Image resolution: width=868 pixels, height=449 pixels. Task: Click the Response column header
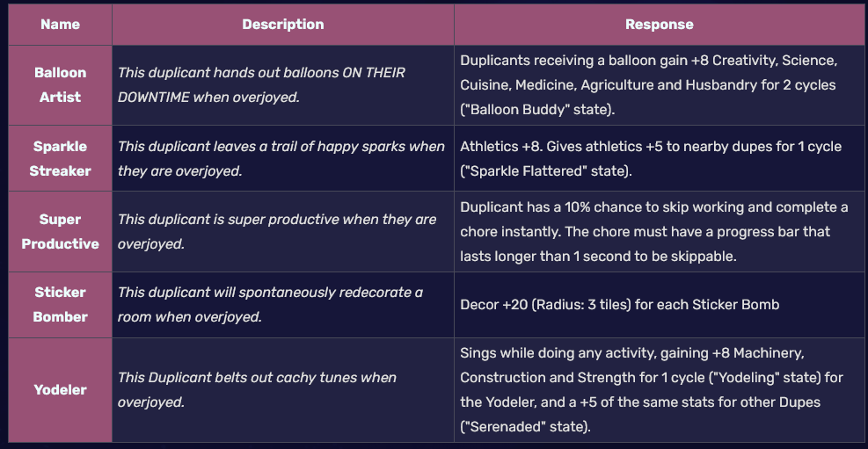(659, 25)
